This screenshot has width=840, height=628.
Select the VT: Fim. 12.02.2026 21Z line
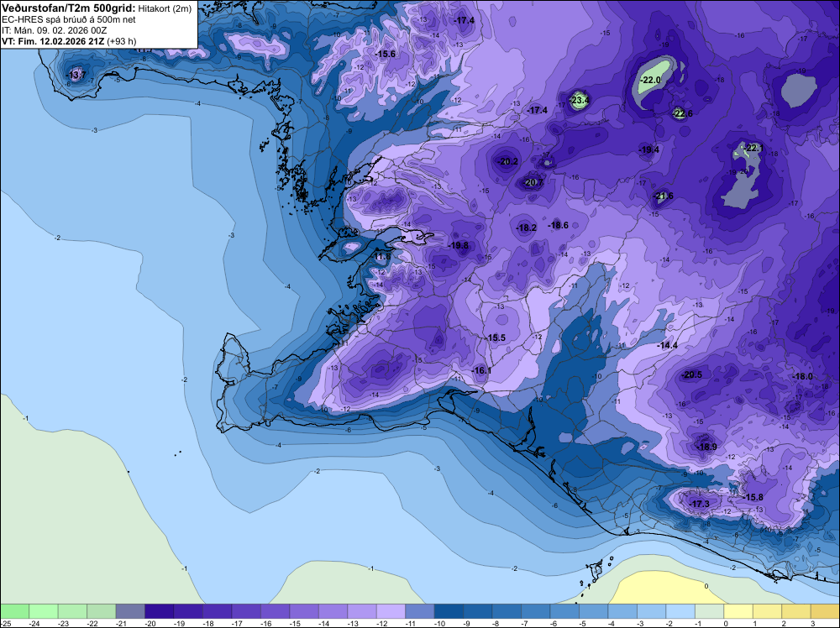tap(53, 41)
